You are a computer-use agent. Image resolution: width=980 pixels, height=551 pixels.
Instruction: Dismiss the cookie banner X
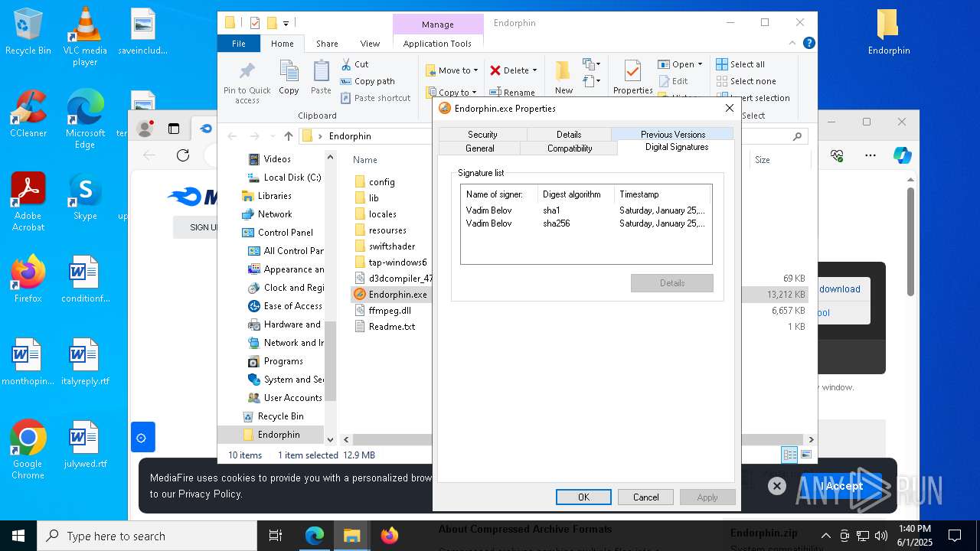click(776, 486)
